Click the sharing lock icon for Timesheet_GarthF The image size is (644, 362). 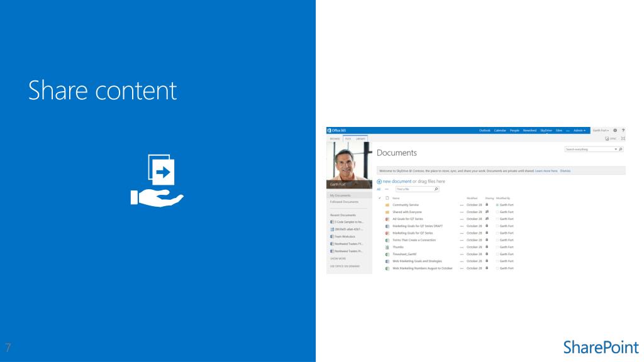[x=487, y=254]
